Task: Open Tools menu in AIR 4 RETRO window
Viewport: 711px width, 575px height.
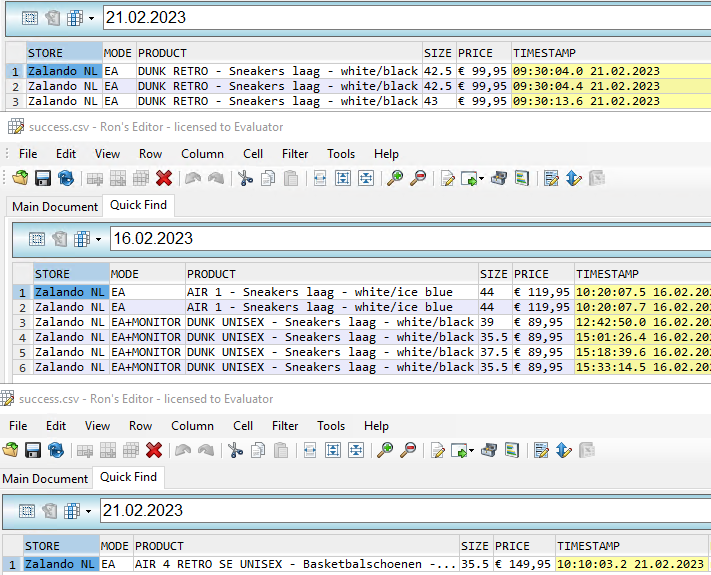Action: tap(331, 426)
